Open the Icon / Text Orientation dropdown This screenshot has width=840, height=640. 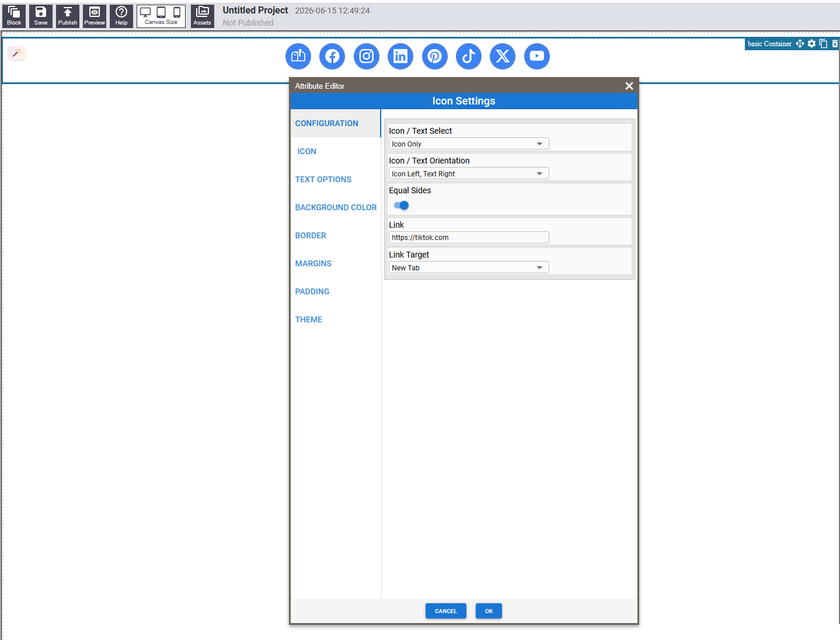pos(469,173)
